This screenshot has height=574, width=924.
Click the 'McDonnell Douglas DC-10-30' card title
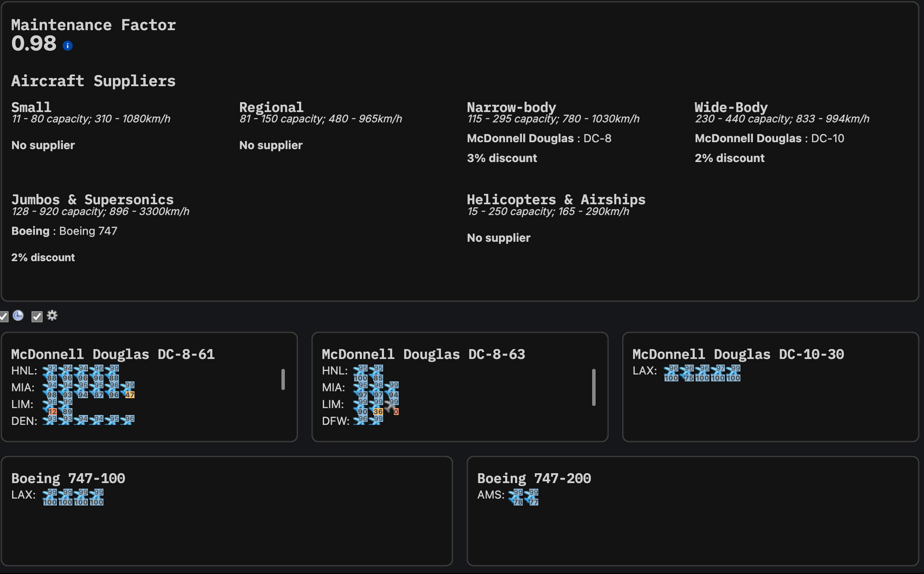click(x=738, y=354)
